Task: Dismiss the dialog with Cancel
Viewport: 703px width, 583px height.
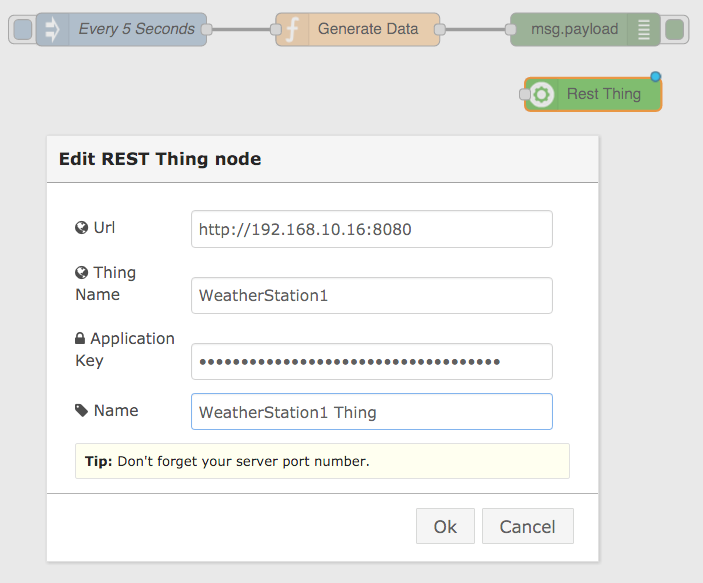Action: (x=528, y=526)
